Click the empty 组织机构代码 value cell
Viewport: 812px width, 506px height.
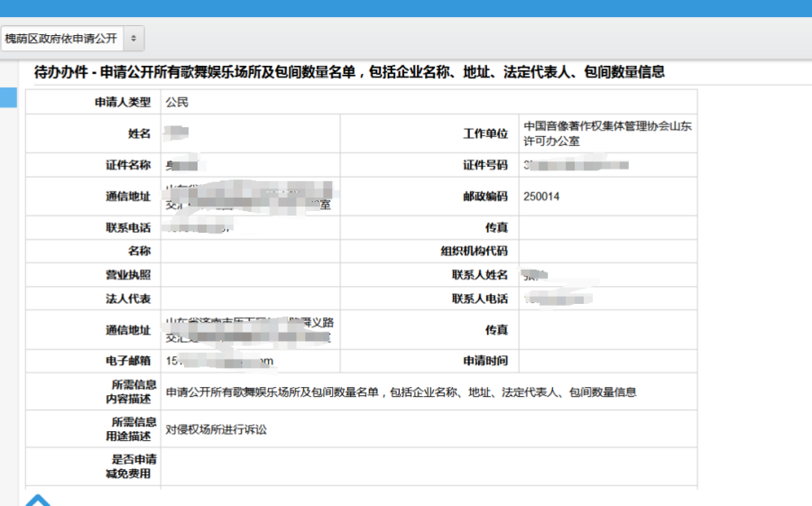606,252
